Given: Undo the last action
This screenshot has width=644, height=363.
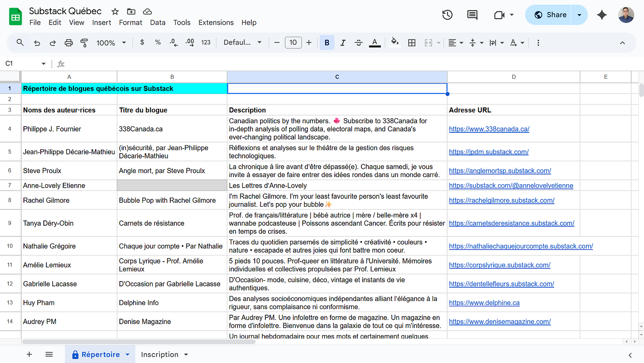Looking at the screenshot, I should (x=37, y=42).
